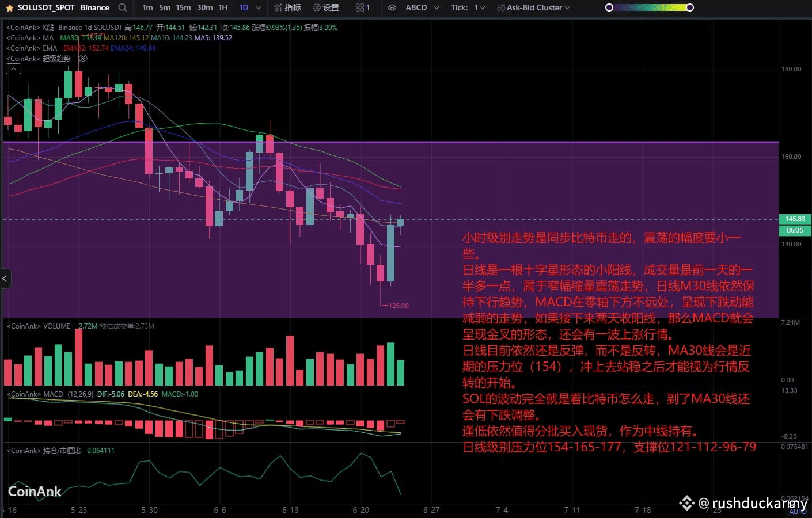
Task: Click the <CoinAnk> VOLUME pane label
Action: pos(39,326)
